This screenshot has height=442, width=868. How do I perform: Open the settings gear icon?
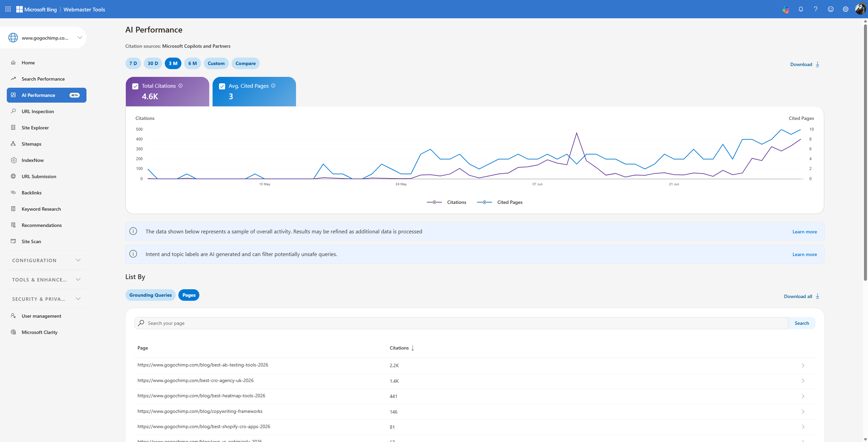846,9
